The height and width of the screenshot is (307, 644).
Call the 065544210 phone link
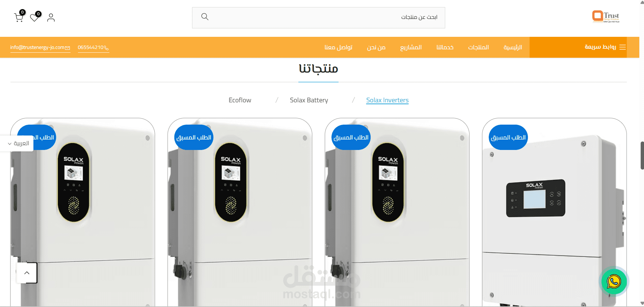93,48
